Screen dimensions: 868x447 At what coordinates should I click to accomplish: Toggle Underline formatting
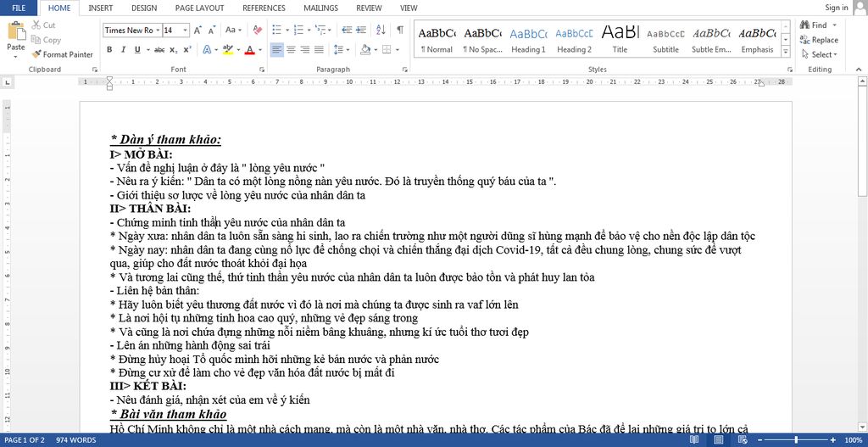pos(136,50)
